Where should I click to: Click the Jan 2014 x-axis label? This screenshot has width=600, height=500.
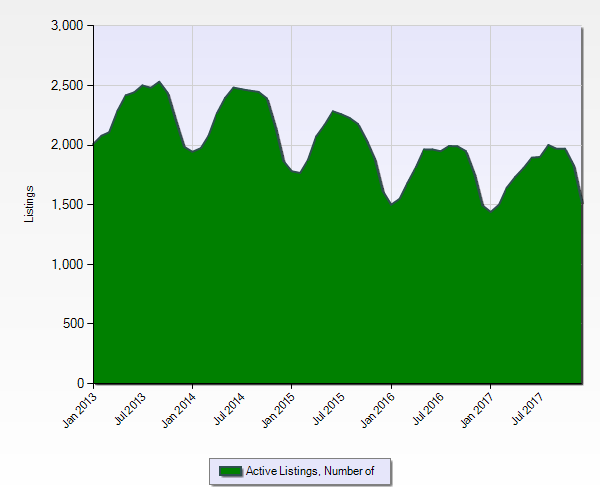click(179, 410)
